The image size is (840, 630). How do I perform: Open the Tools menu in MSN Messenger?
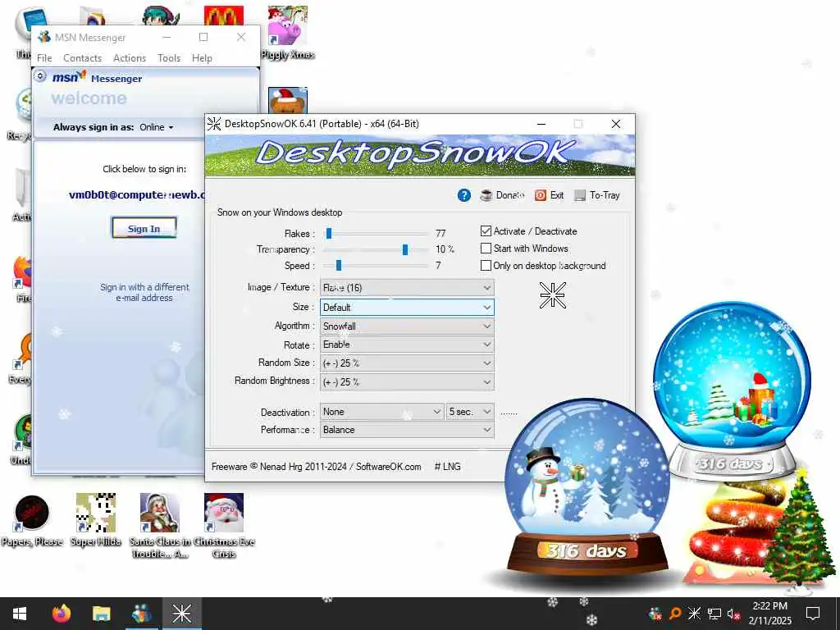pos(169,58)
